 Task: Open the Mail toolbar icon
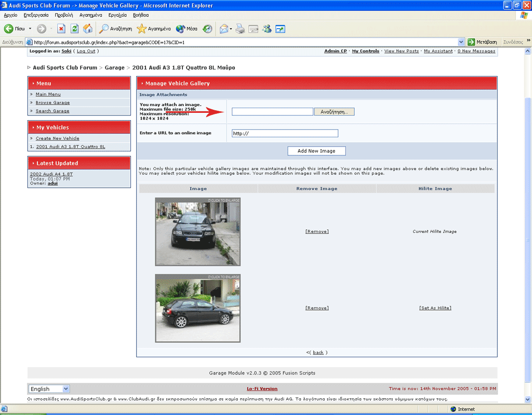point(223,29)
